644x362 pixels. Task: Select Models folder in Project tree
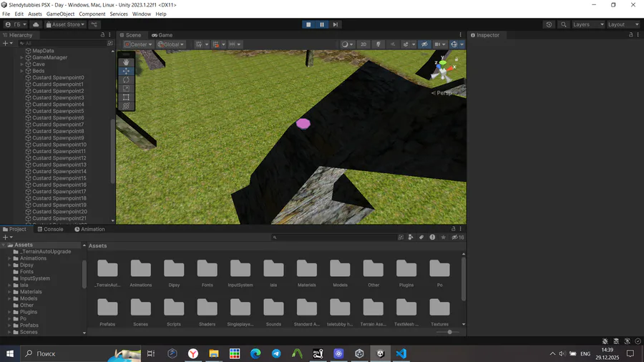pyautogui.click(x=29, y=299)
